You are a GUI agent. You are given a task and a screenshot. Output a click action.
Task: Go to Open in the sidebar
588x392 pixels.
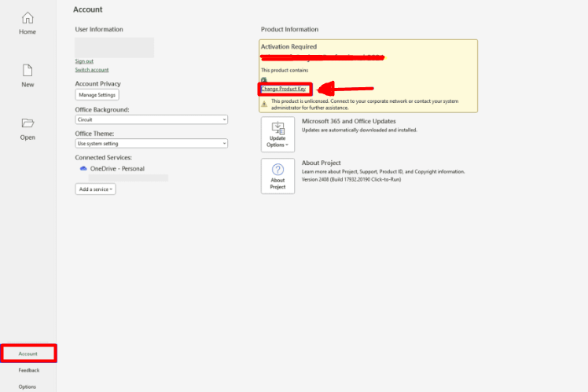28,130
